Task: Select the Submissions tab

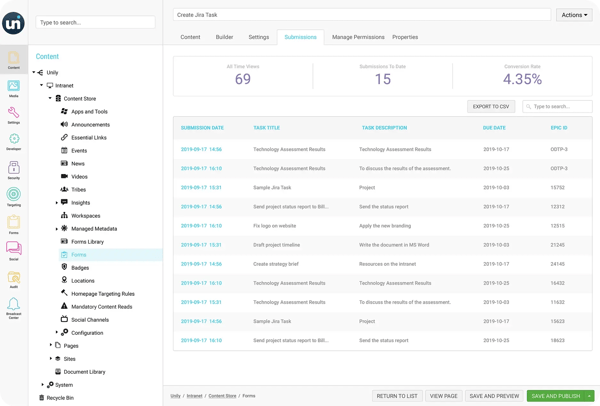Action: 300,37
